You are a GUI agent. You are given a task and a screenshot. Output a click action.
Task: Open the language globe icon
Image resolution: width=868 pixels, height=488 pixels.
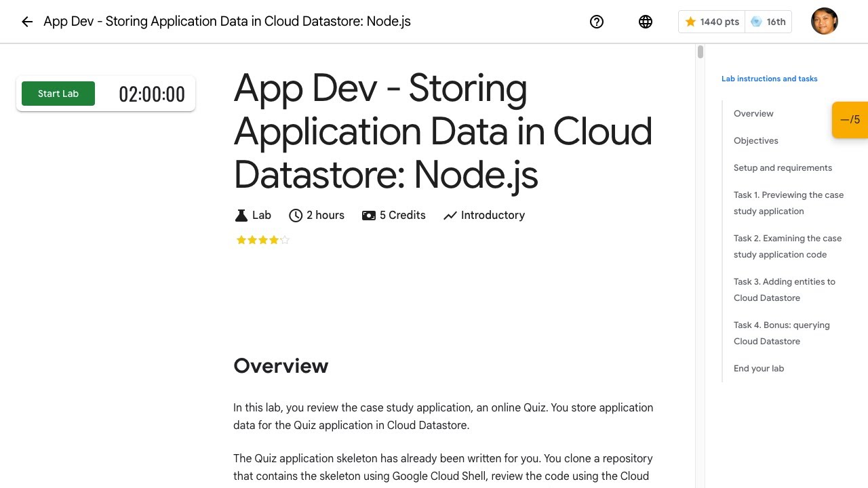coord(646,22)
